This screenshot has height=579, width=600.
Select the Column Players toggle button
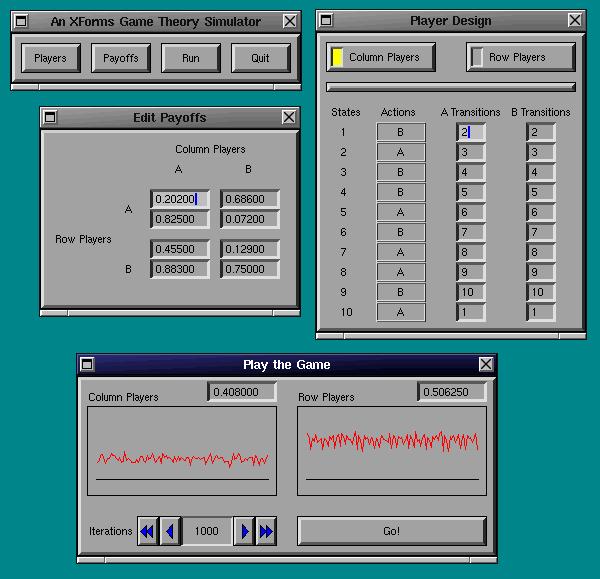click(x=381, y=58)
